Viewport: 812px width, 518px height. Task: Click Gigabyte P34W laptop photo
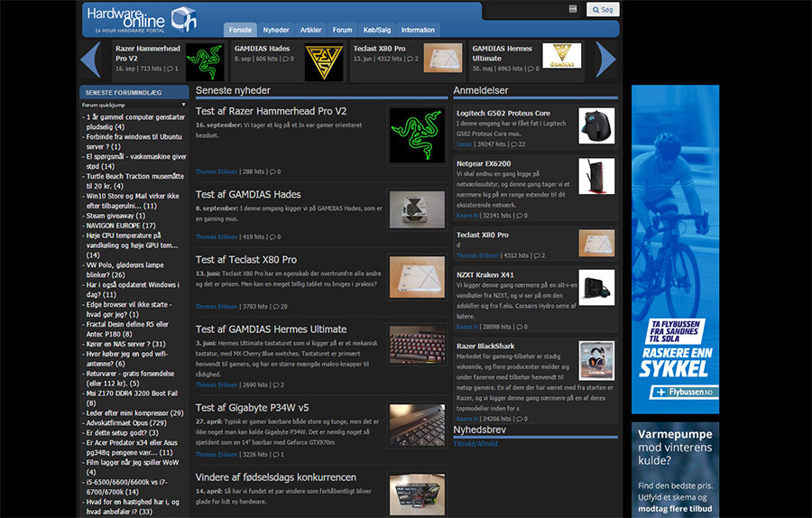pyautogui.click(x=417, y=425)
